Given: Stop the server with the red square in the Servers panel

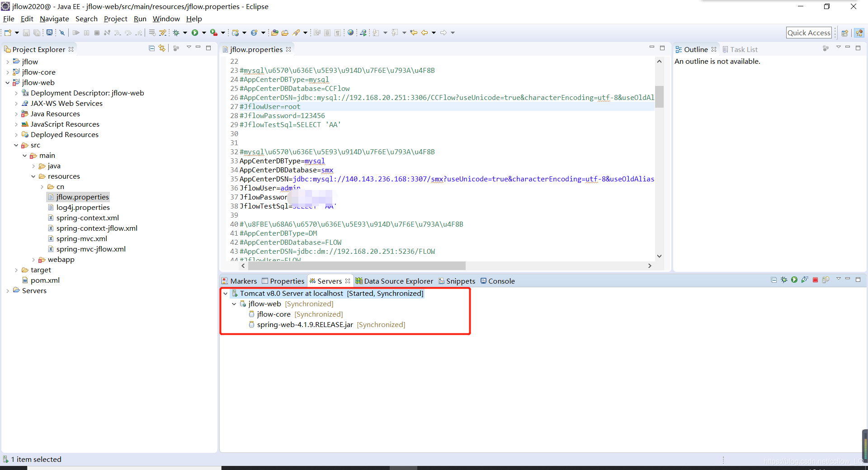Looking at the screenshot, I should click(x=815, y=280).
